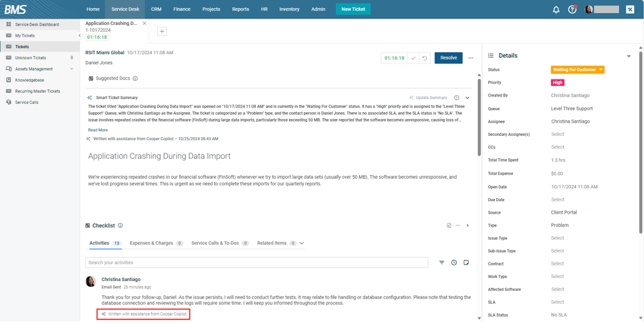Open the Reports menu
Viewport: 644px width, 324px height.
pos(240,9)
